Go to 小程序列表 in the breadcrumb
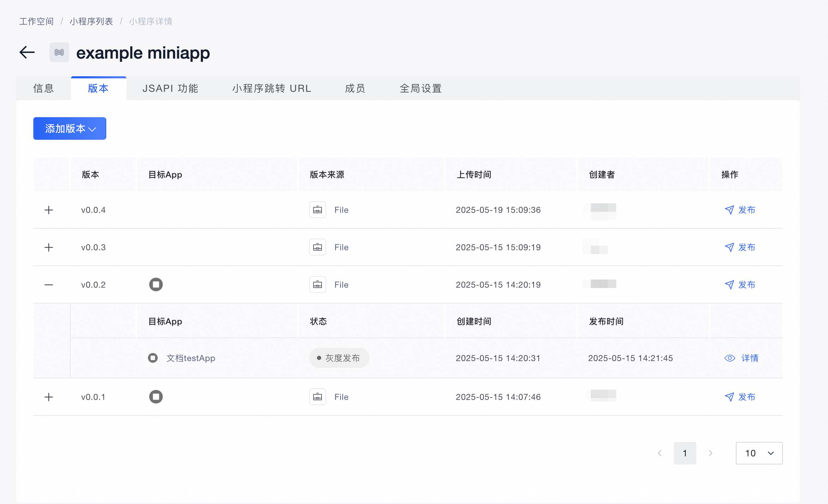 pos(91,22)
